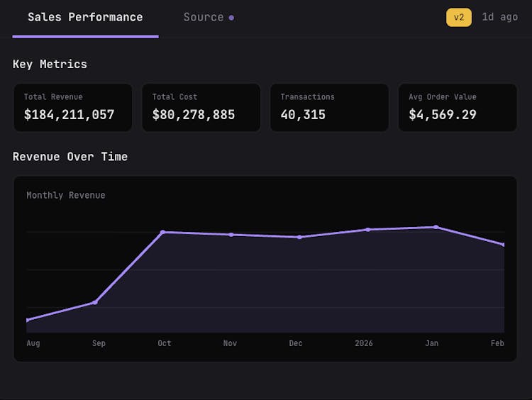Click the Oct data point on chart
The width and height of the screenshot is (532, 400).
pos(163,232)
